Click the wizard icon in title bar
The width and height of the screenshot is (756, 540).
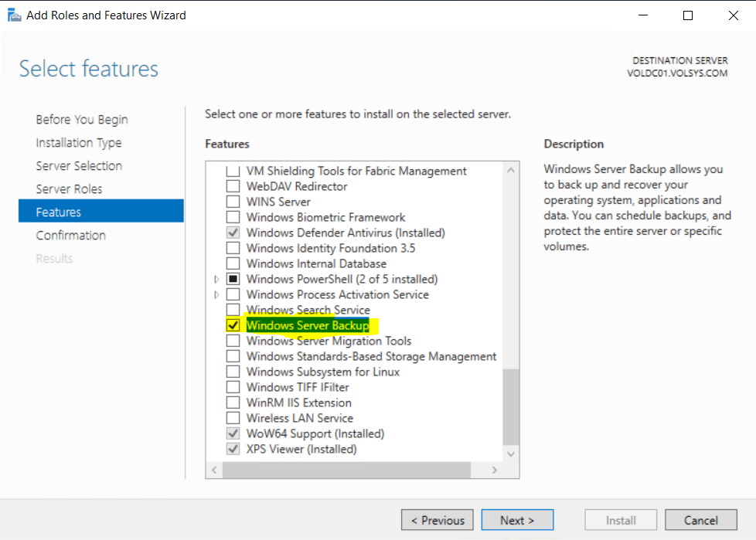pos(14,15)
